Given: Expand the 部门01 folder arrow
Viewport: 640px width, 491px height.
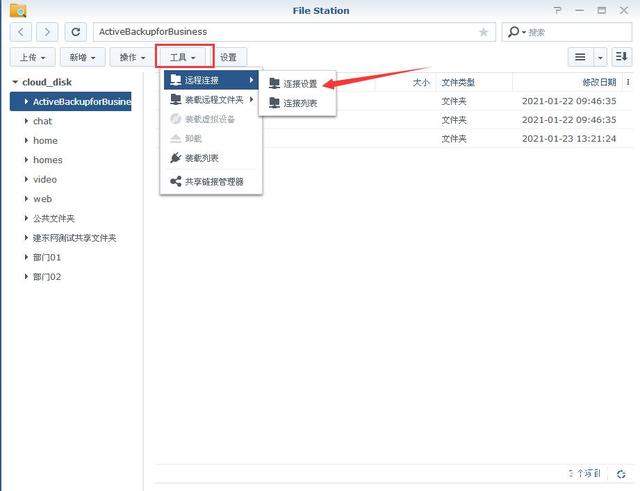Looking at the screenshot, I should [x=26, y=257].
